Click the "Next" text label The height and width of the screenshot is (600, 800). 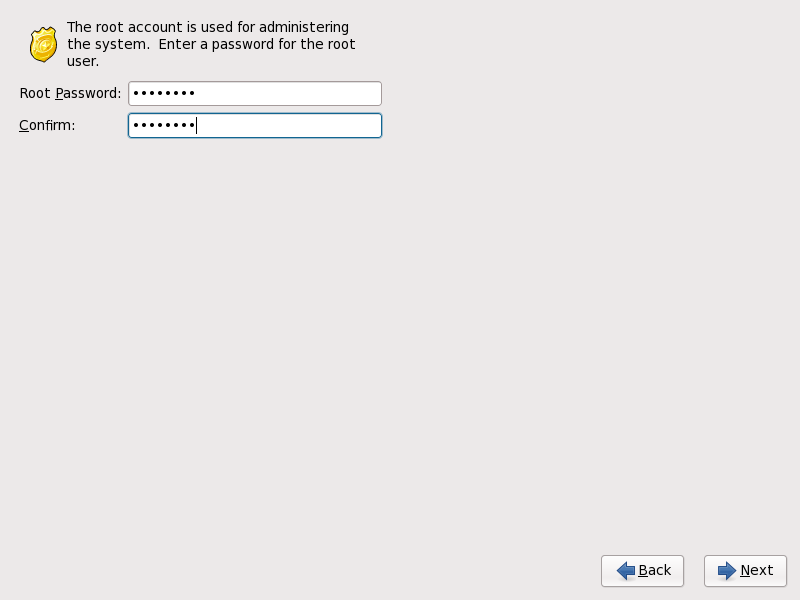click(757, 570)
